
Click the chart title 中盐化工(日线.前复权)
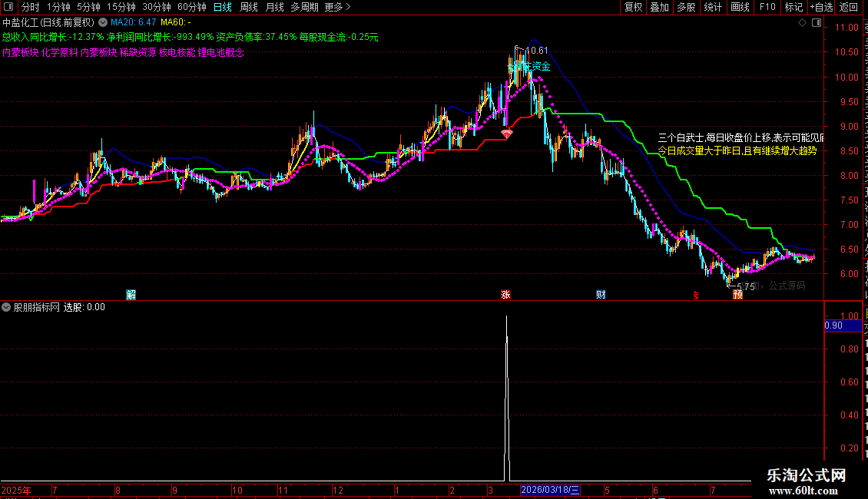coord(48,23)
